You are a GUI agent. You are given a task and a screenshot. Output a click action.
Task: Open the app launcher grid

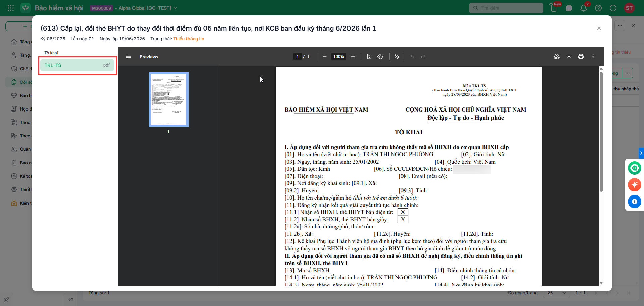[x=11, y=8]
